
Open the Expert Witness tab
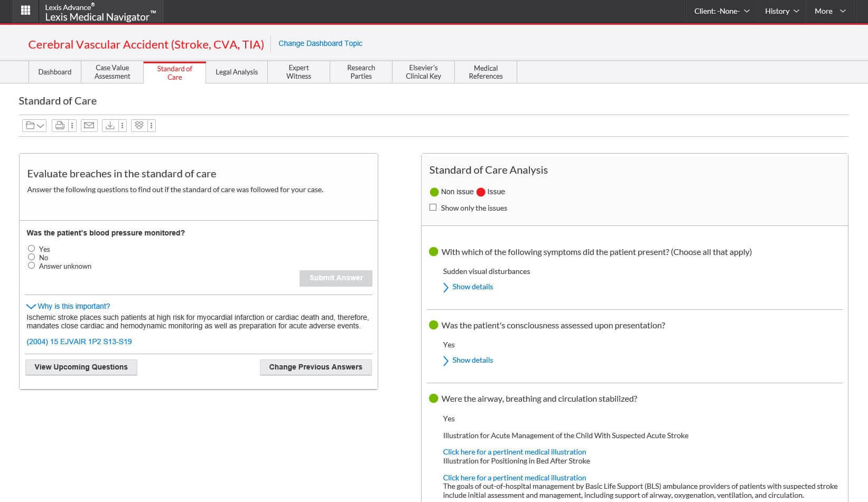click(299, 72)
